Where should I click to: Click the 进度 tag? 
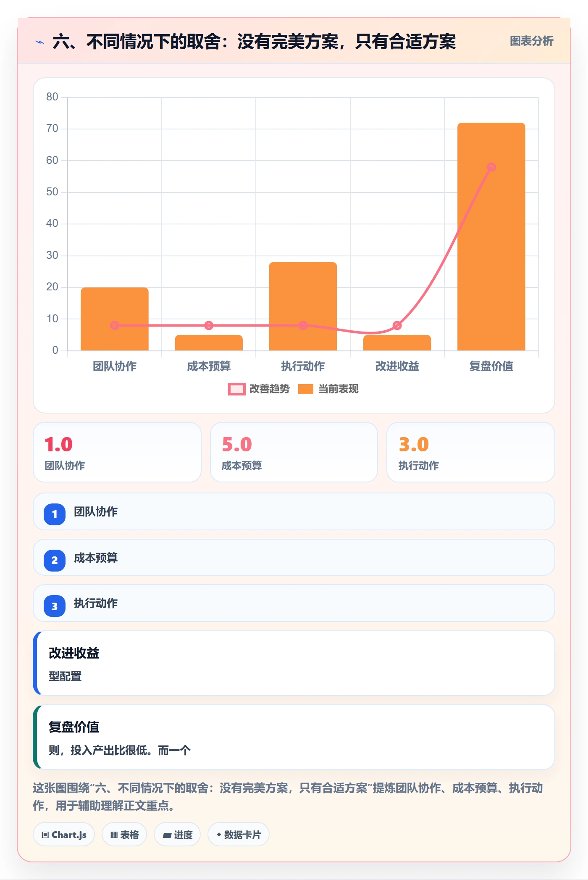(x=177, y=835)
